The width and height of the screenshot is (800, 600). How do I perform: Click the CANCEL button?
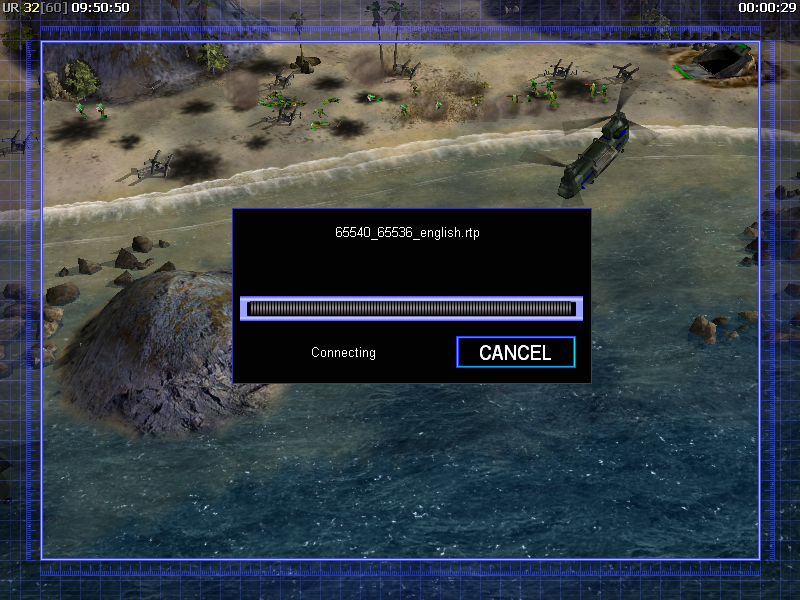coord(516,352)
